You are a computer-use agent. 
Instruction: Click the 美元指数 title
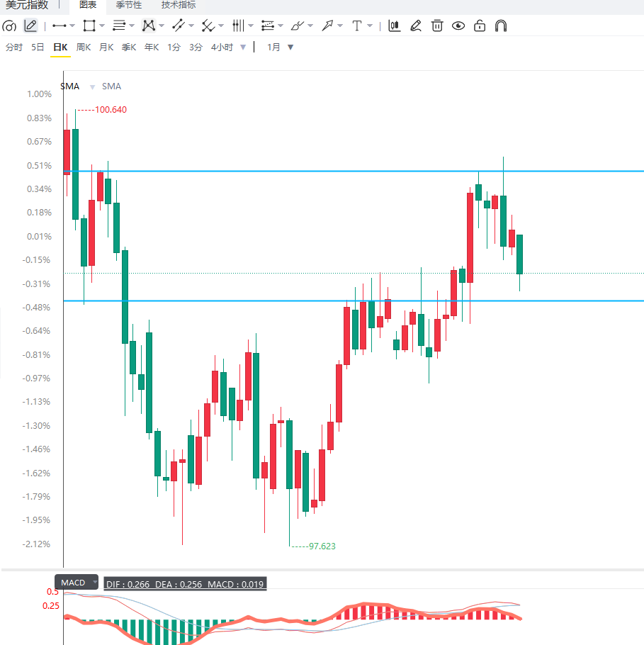coord(27,5)
